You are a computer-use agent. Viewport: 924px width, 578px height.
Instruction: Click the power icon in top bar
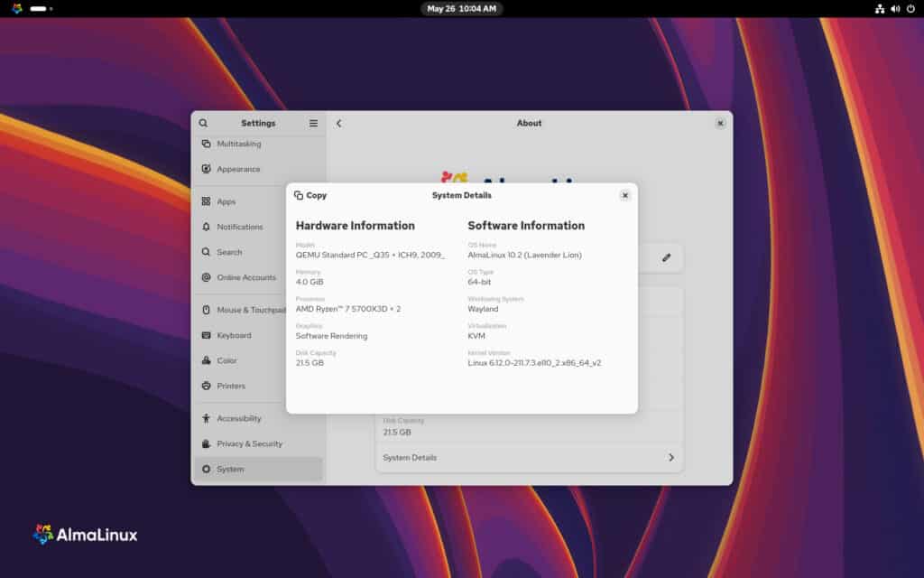click(911, 9)
